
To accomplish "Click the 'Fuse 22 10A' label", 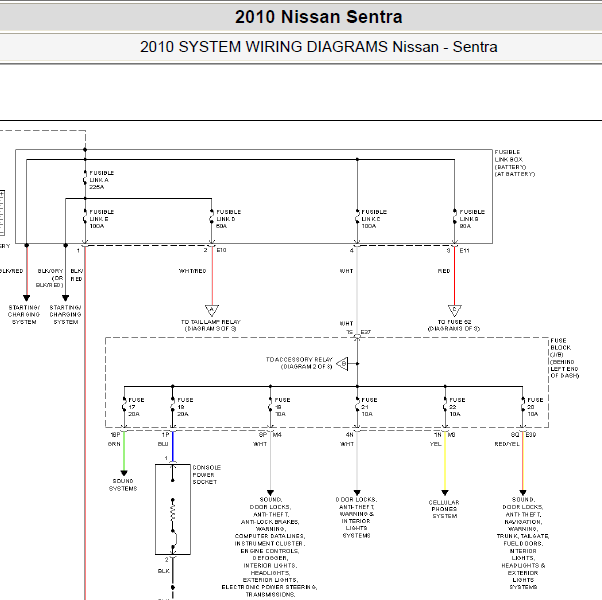I will (457, 407).
